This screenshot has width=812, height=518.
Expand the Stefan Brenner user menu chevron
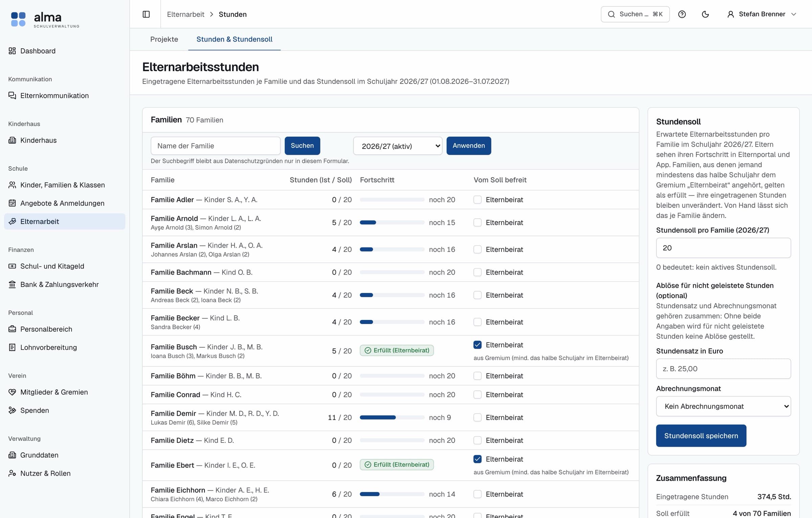[794, 14]
